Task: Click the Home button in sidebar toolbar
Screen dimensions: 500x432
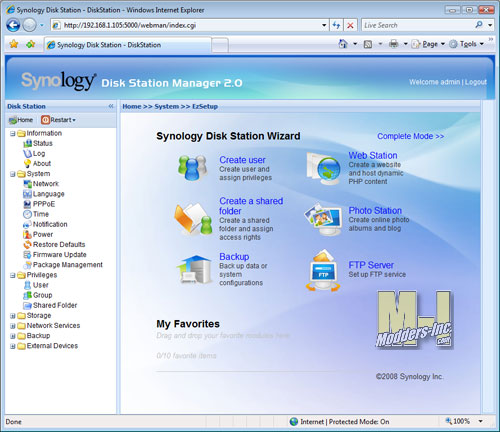Action: click(21, 120)
